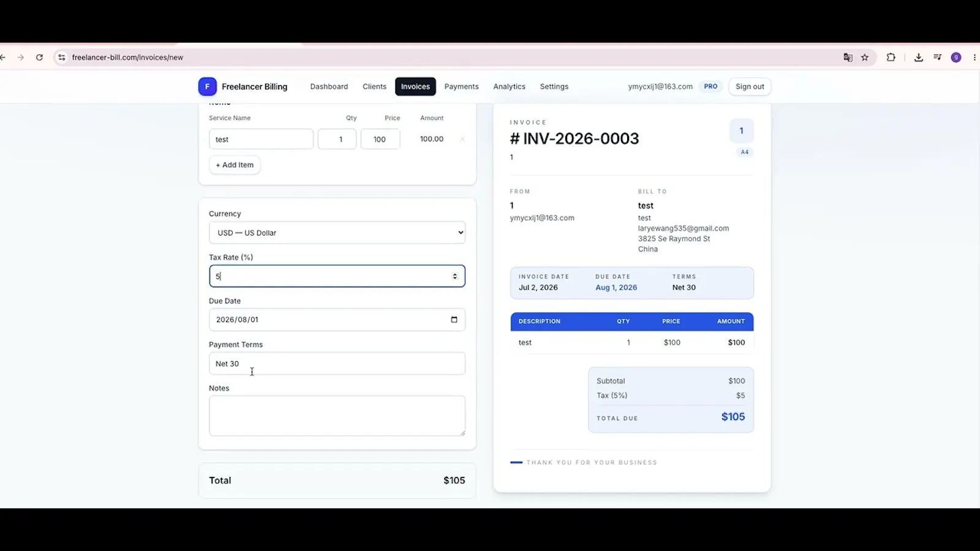980x551 pixels.
Task: Open site information icon in address bar
Action: 61,58
